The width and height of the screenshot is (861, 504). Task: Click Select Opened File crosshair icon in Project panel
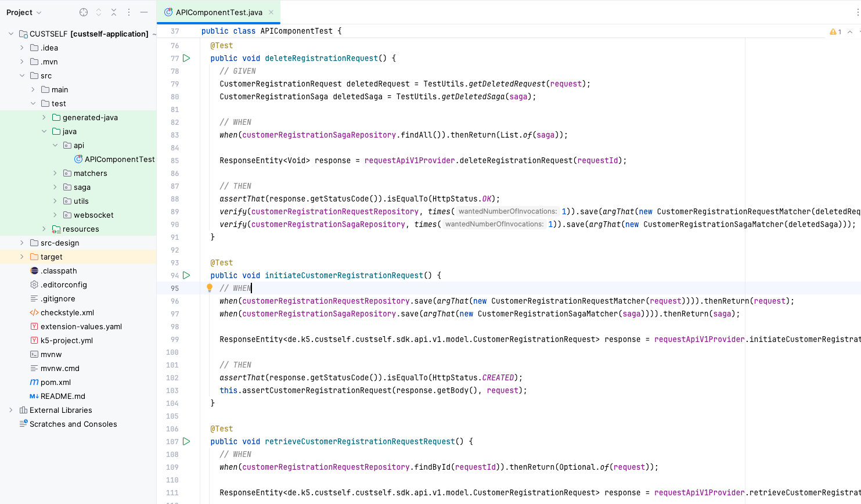click(x=83, y=12)
